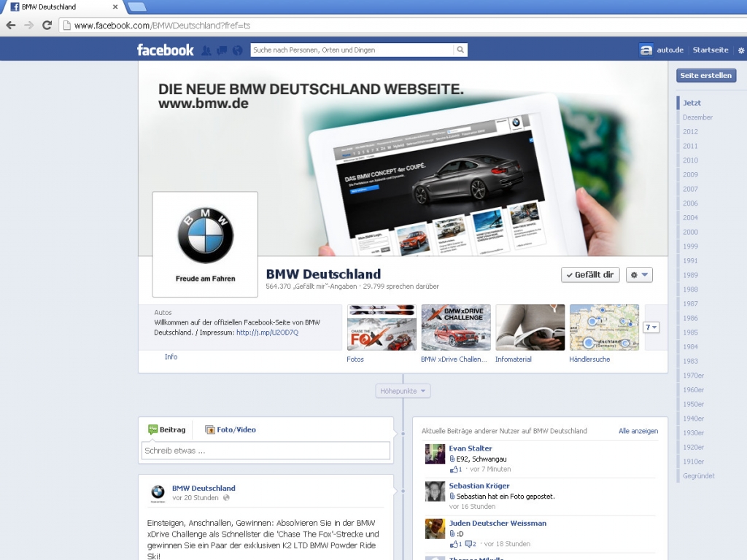The height and width of the screenshot is (560, 747).
Task: Click the browser forward arrow
Action: click(x=28, y=26)
